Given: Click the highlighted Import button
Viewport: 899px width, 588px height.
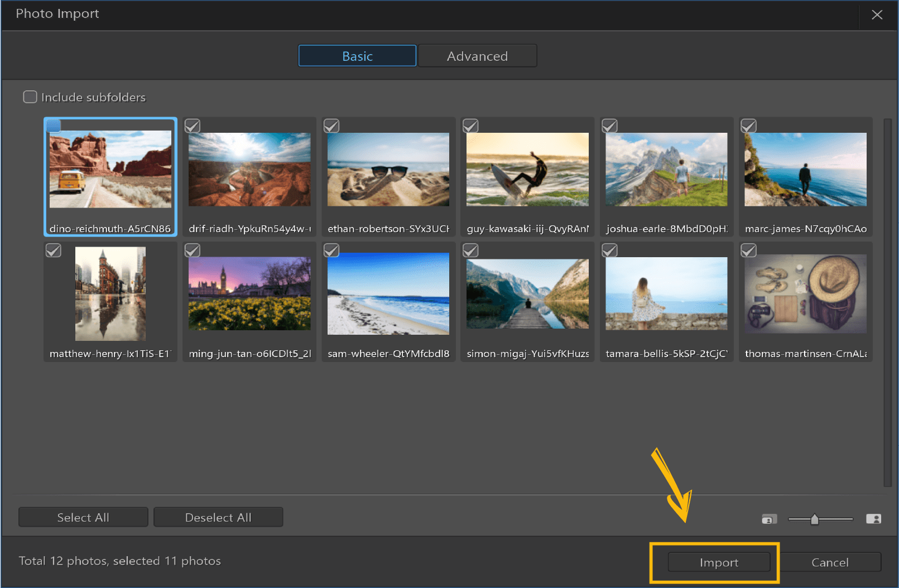Looking at the screenshot, I should (x=719, y=562).
